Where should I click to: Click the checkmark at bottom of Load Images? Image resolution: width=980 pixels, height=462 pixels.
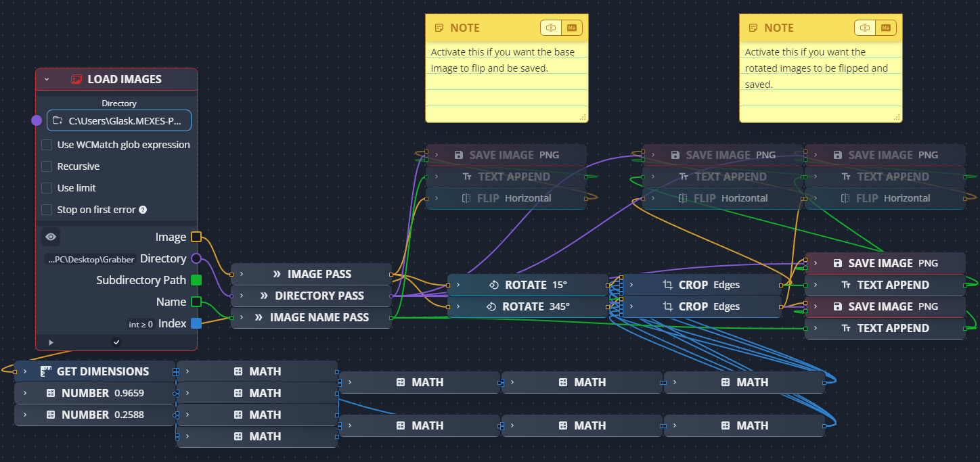click(116, 342)
